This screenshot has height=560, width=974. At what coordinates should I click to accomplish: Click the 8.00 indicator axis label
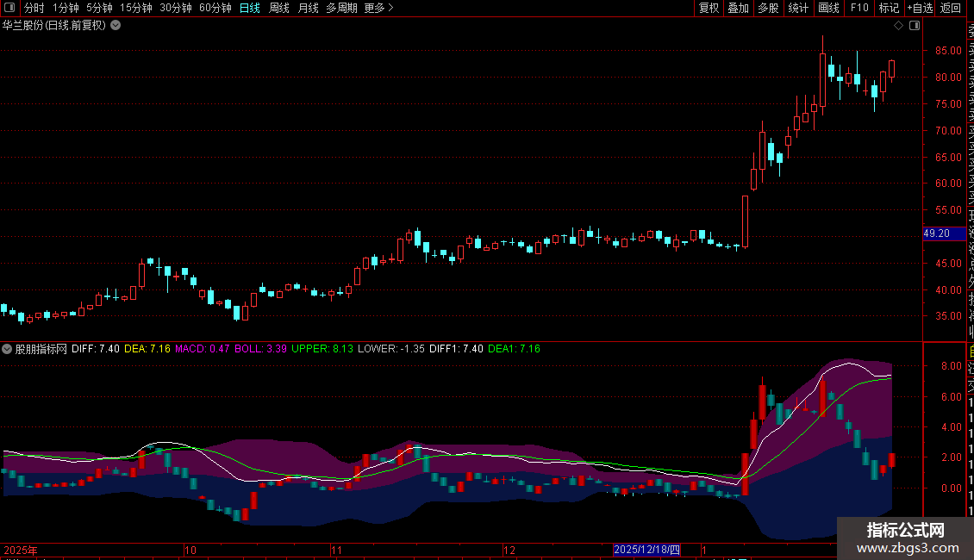(x=952, y=366)
